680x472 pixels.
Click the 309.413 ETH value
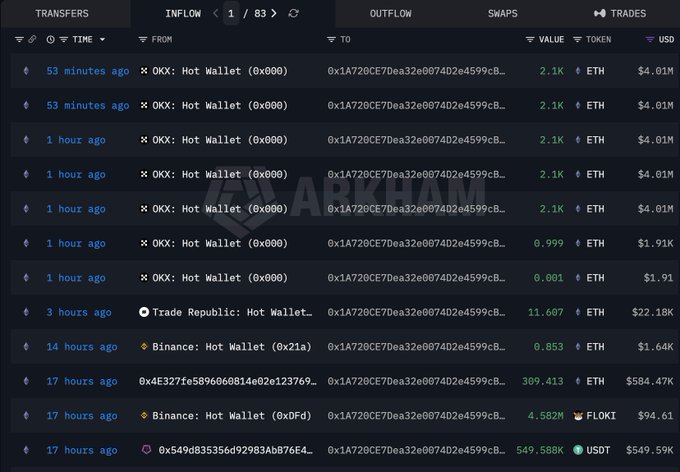click(543, 381)
